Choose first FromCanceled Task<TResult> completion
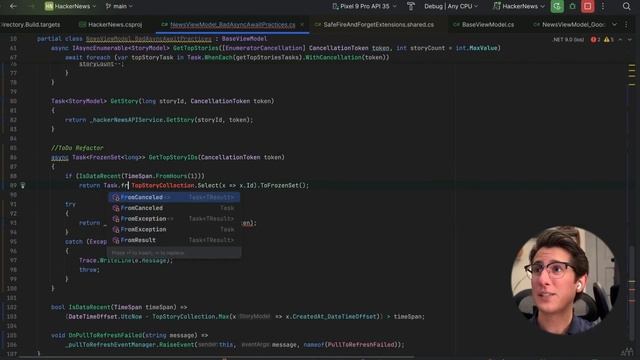Screen dimensions: 640x360 tap(174, 197)
